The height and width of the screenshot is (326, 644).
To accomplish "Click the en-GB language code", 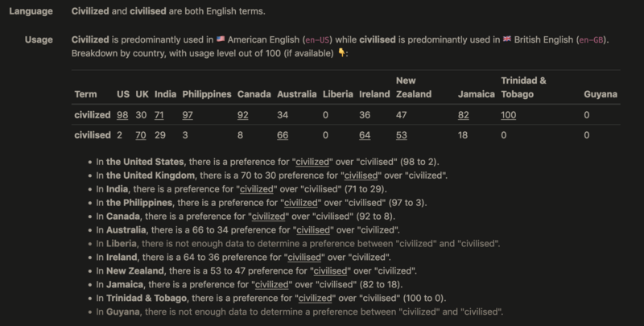I will [x=591, y=39].
